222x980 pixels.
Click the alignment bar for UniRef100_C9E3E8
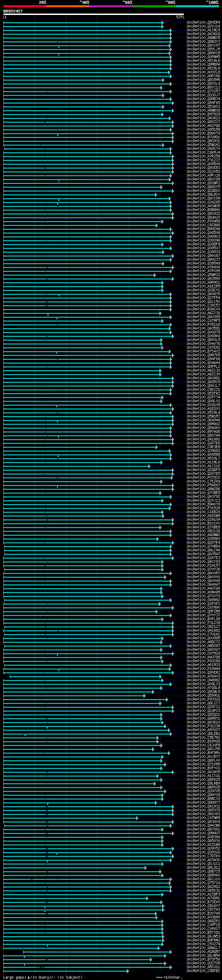(80, 447)
